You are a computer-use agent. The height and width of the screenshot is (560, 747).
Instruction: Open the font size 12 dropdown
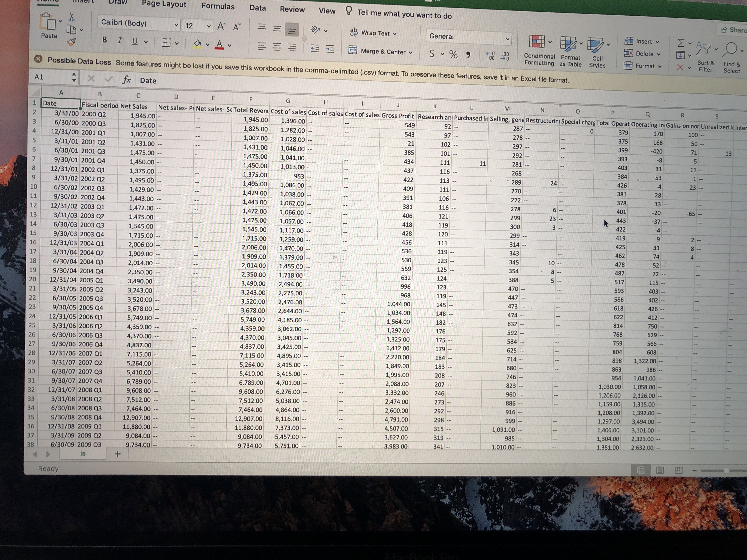209,26
